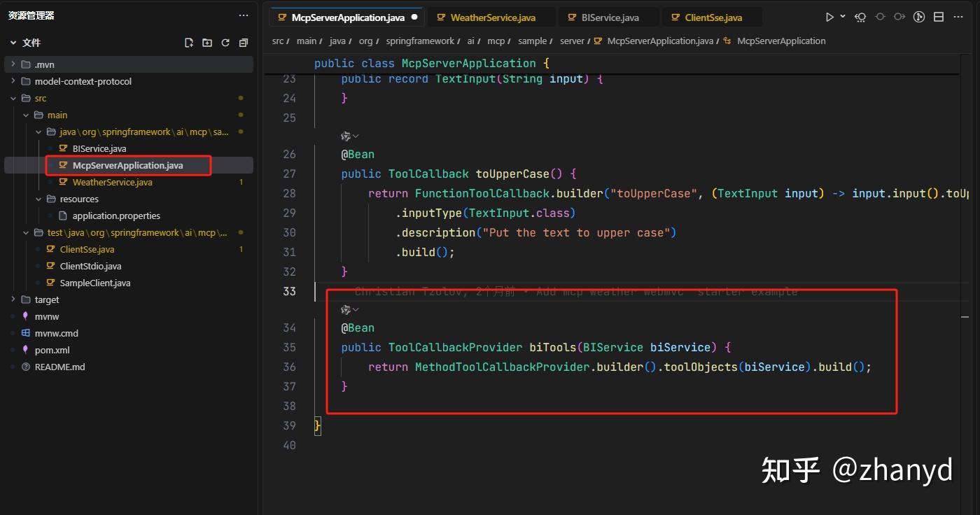Screen dimensions: 980x515
Task: Open dropdown arrow next to run button
Action: coord(843,17)
